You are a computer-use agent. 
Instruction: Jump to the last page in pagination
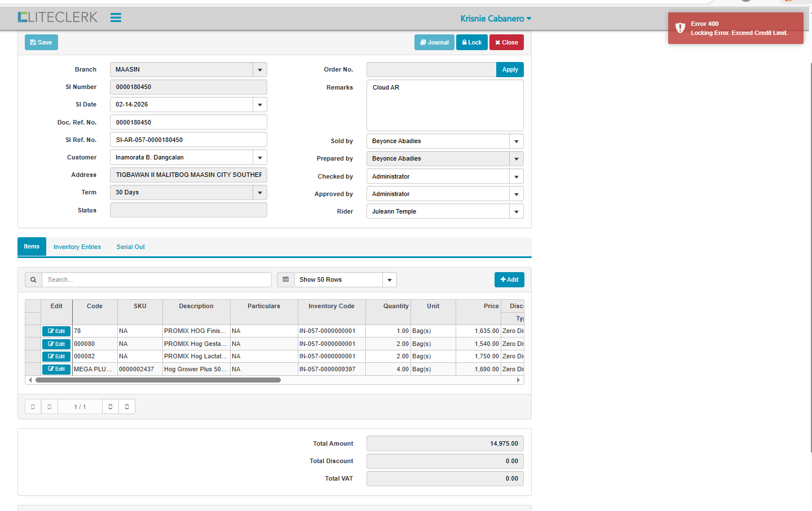point(127,407)
